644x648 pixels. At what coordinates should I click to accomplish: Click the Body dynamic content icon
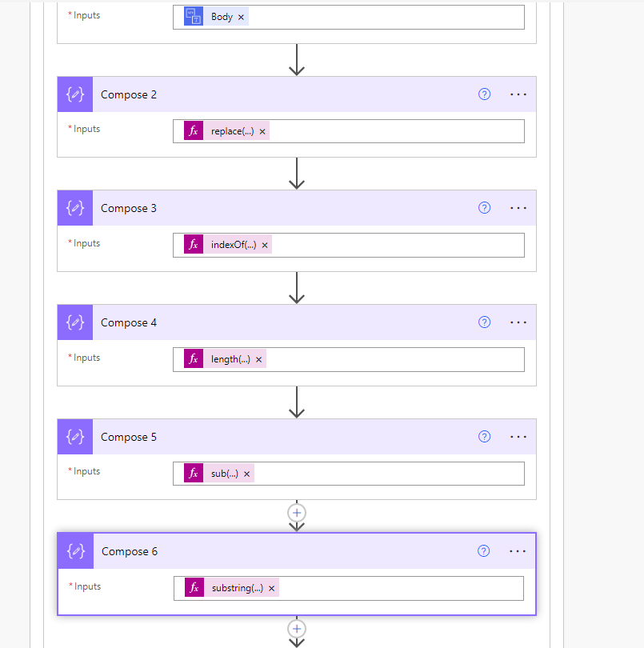(192, 15)
